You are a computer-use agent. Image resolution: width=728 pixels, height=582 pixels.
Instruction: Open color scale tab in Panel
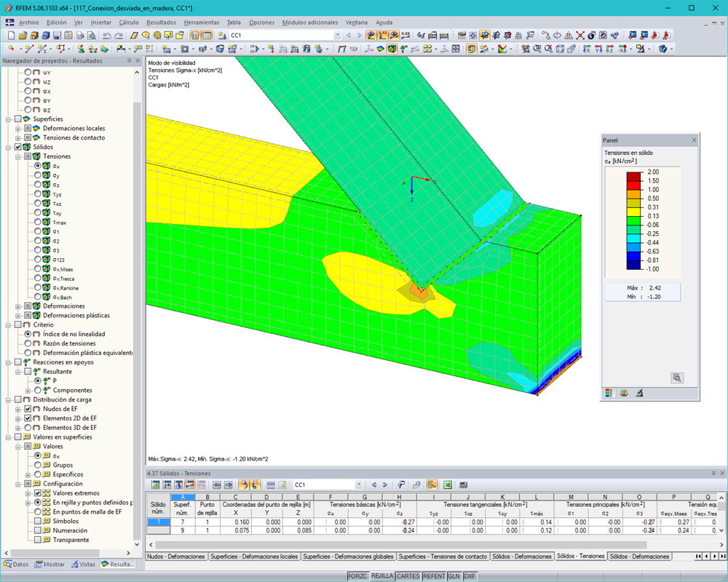tap(609, 393)
